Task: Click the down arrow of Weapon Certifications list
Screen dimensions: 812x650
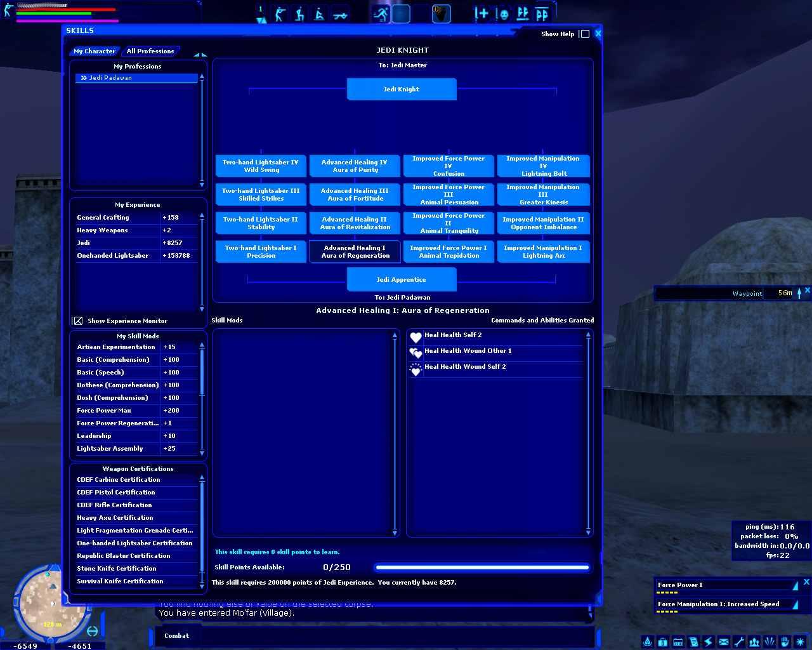Action: (202, 586)
